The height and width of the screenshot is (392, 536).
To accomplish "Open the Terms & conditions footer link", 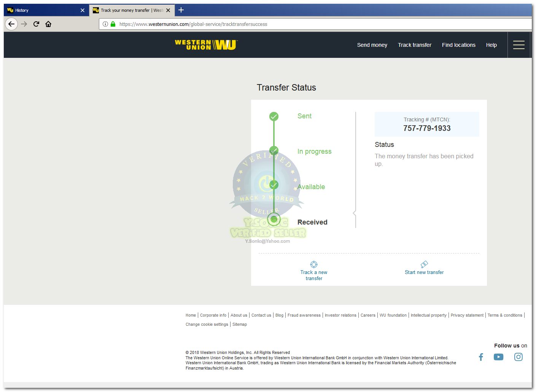I will tap(505, 315).
